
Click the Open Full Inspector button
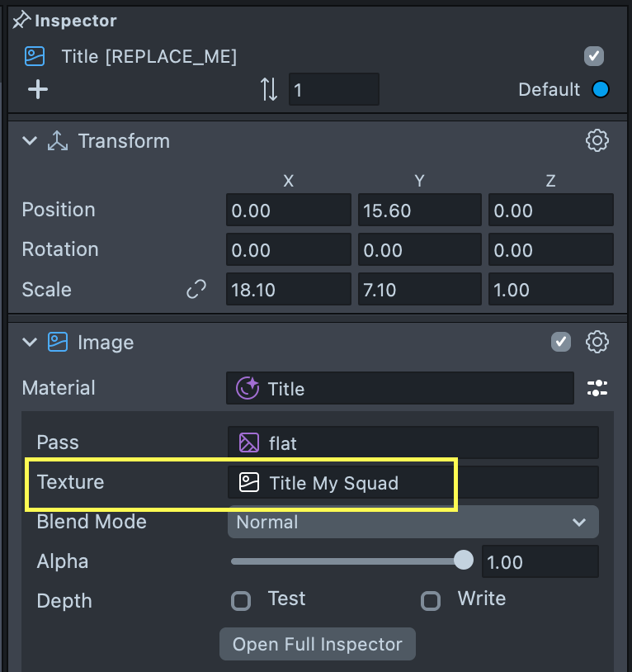[x=317, y=644]
